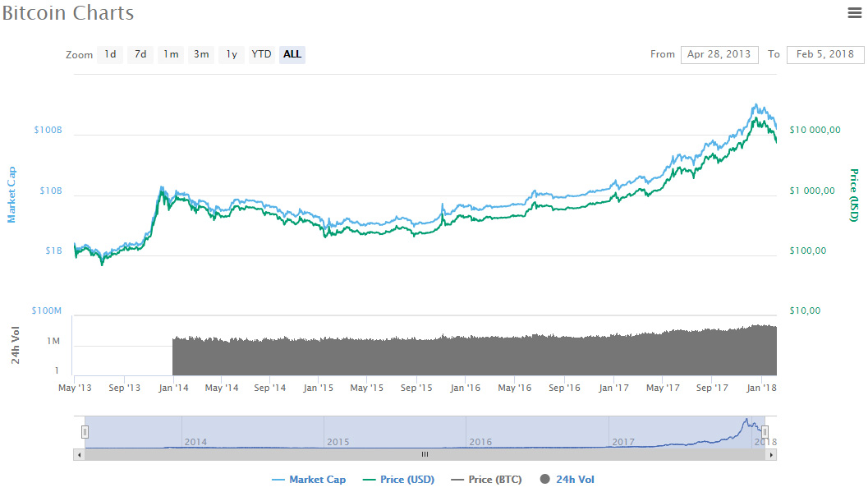Toggle the Market Cap series in legend
868x492 pixels.
309,480
